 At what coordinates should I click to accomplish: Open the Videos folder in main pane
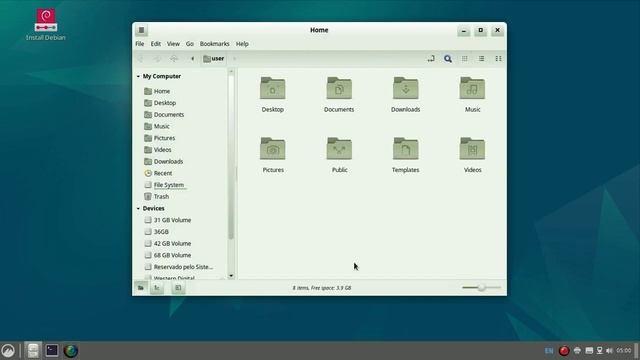(x=472, y=155)
